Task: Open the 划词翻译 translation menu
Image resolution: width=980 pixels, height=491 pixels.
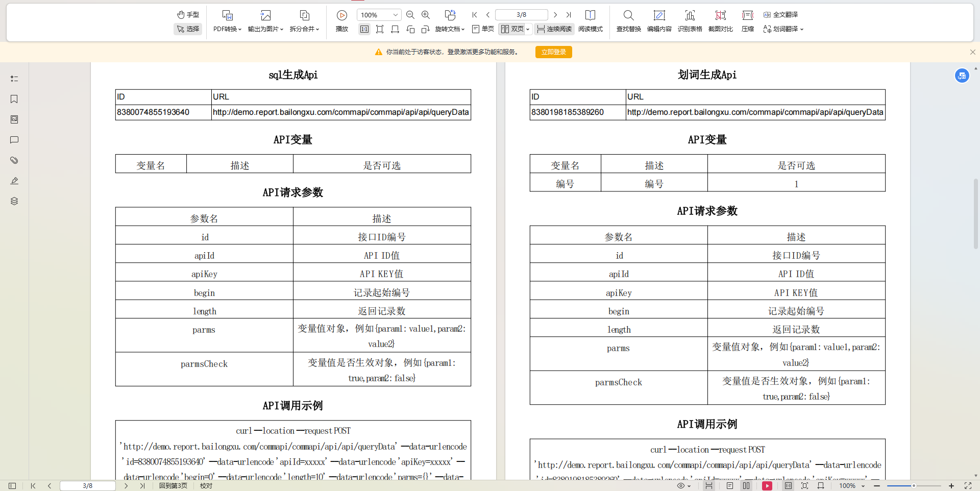Action: 783,29
